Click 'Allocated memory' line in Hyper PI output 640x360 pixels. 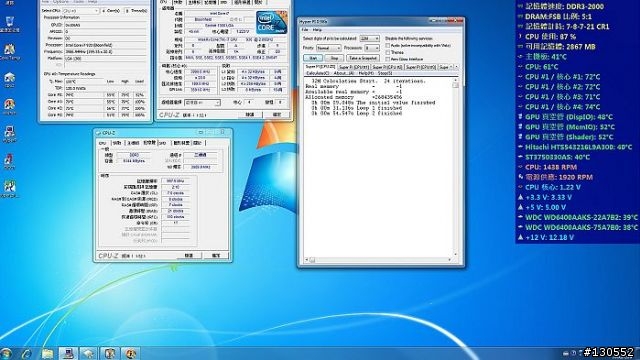pos(353,98)
